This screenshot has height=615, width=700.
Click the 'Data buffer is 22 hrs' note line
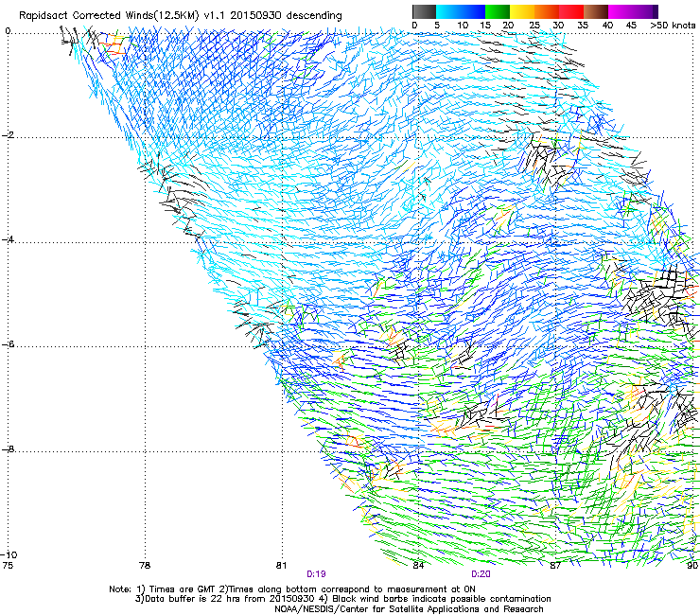342,599
